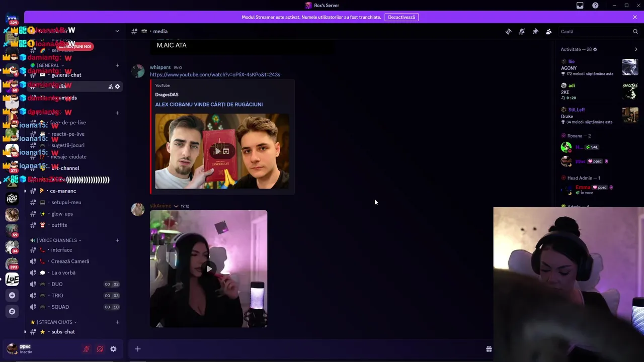Screen dimensions: 644x362
Task: Open YouTube embed in external window icon
Action: [x=226, y=151]
